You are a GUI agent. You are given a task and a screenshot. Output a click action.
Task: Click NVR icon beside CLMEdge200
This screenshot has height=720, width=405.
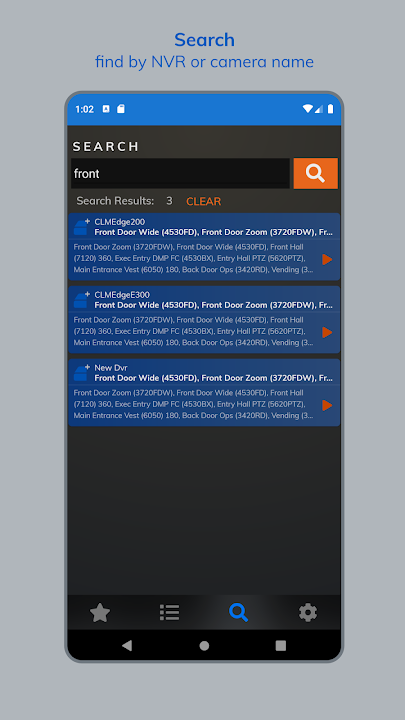(x=82, y=227)
